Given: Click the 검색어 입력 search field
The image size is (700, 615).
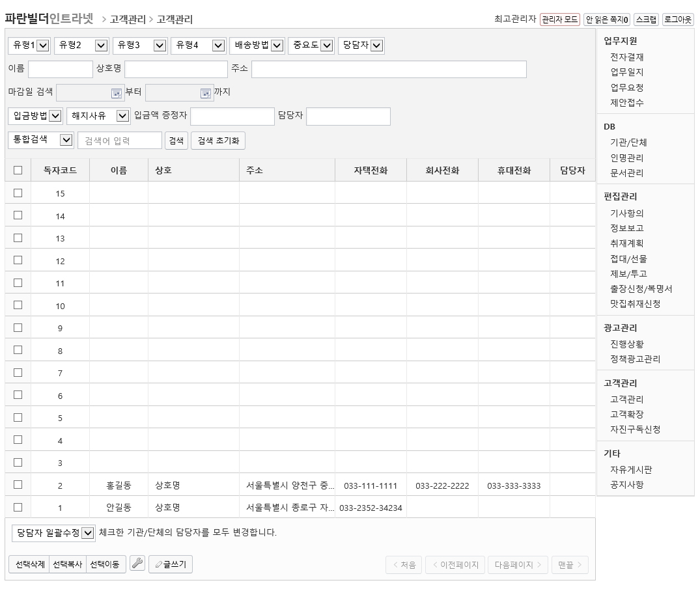Looking at the screenshot, I should coord(120,141).
